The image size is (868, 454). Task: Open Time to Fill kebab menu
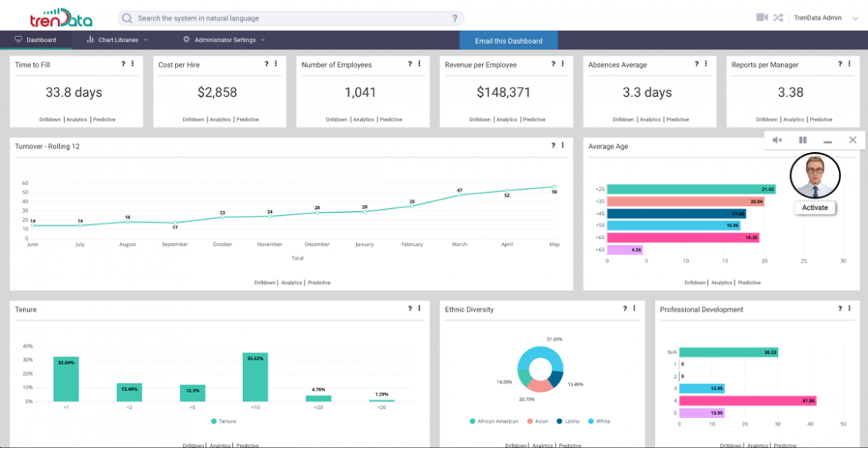click(x=133, y=65)
